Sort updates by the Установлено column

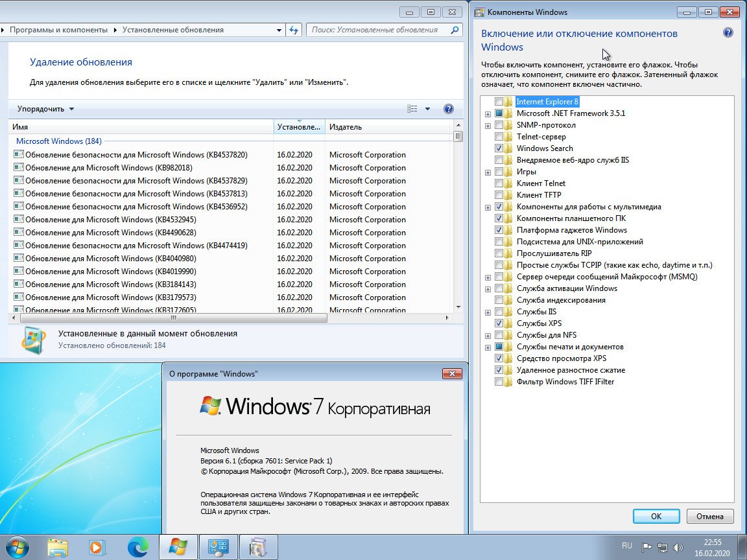click(299, 126)
